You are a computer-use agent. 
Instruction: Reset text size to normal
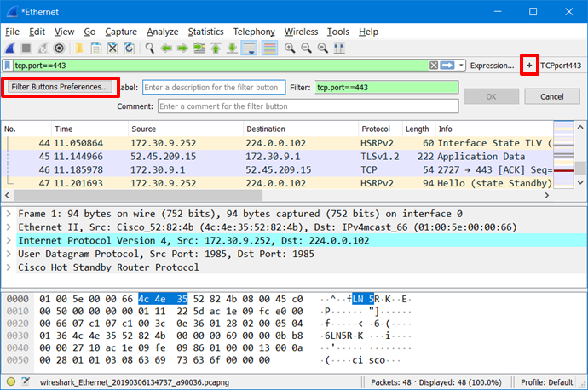[322, 49]
